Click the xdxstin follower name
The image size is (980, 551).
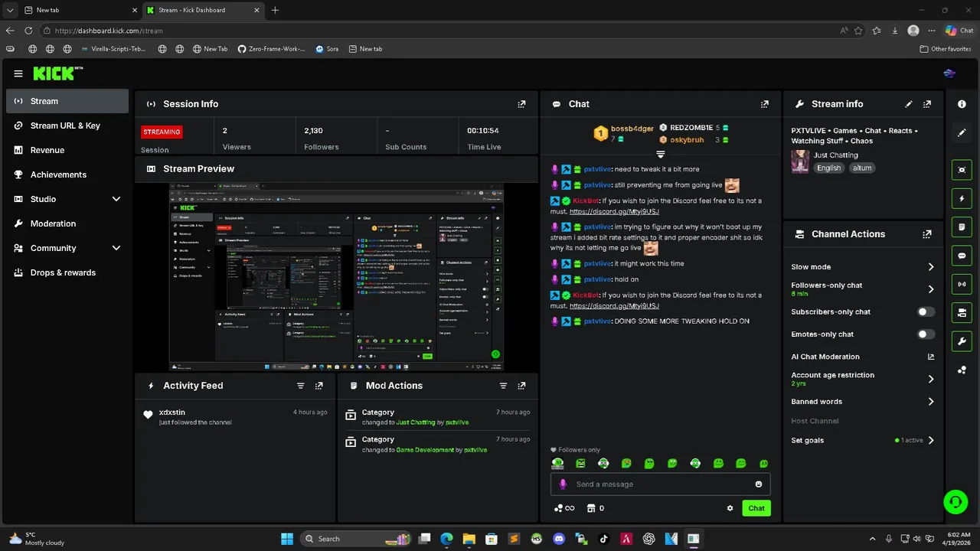pyautogui.click(x=172, y=412)
